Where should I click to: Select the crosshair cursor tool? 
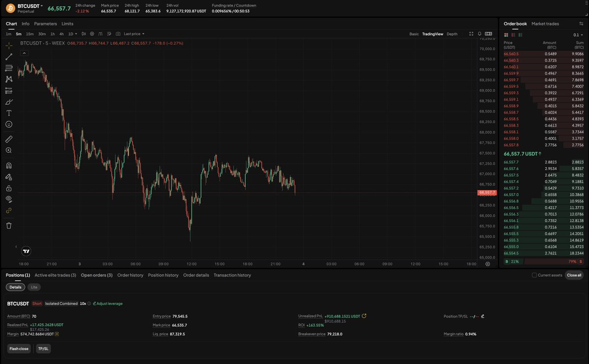coord(9,46)
